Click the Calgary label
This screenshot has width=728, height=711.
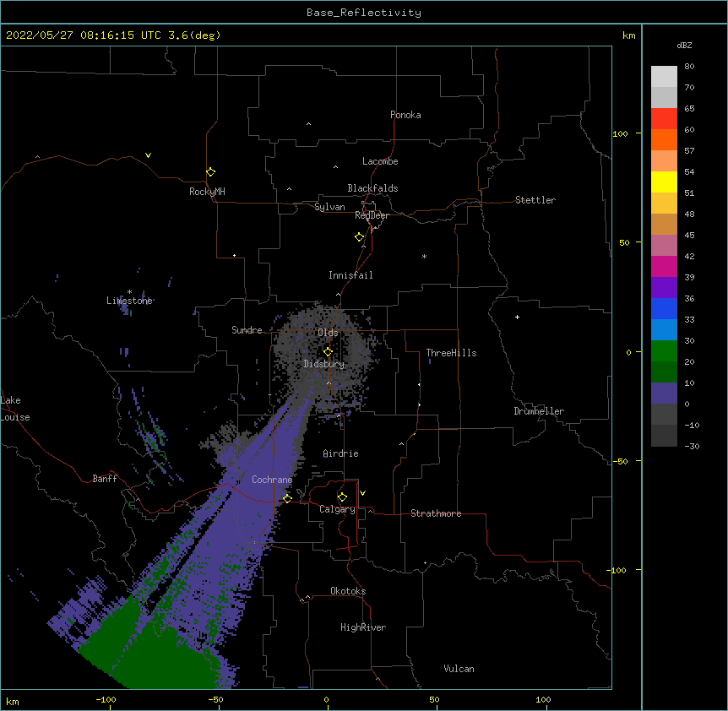(x=338, y=509)
